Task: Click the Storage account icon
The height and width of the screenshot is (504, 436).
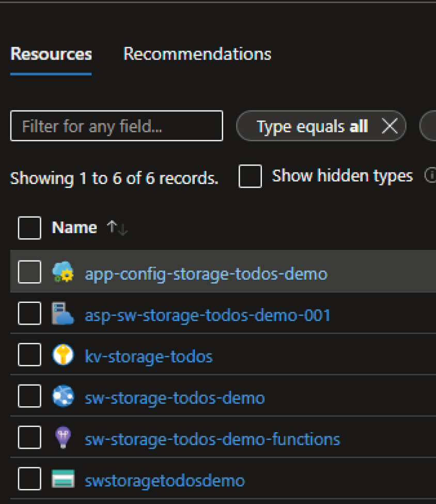Action: pyautogui.click(x=64, y=480)
